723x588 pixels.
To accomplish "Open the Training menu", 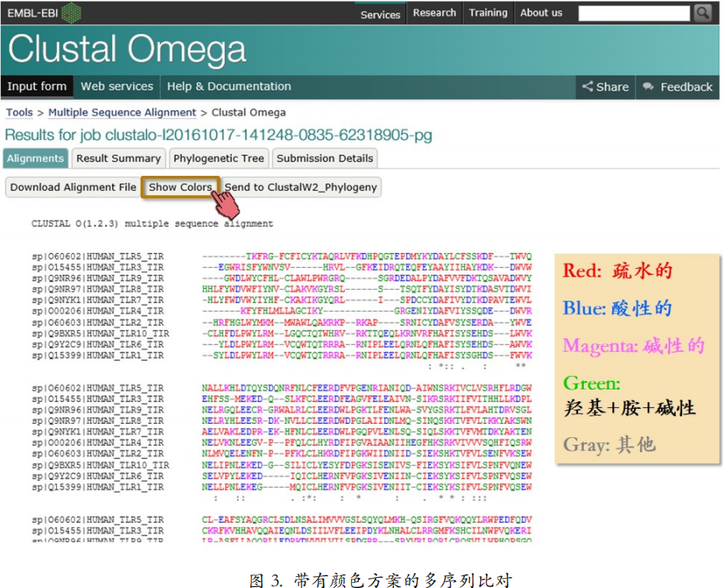I will pos(488,13).
